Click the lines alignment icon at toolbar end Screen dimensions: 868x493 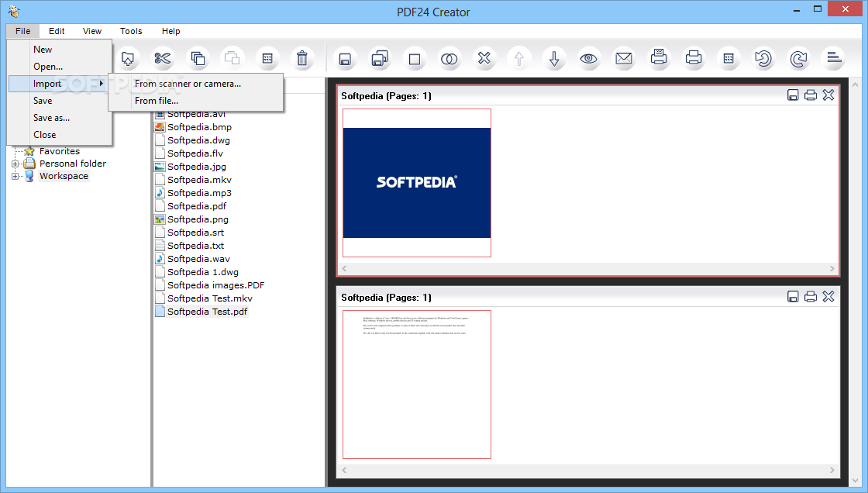(834, 57)
